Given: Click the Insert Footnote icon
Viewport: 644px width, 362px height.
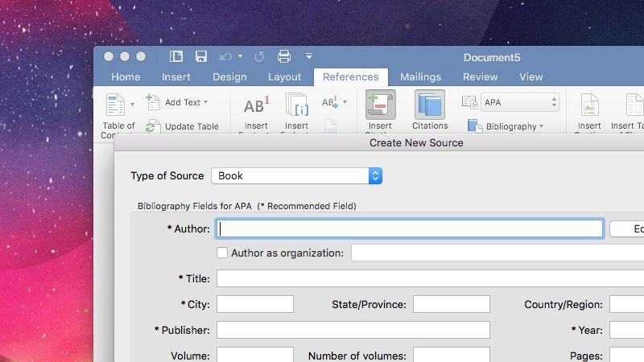Looking at the screenshot, I should pos(256,107).
